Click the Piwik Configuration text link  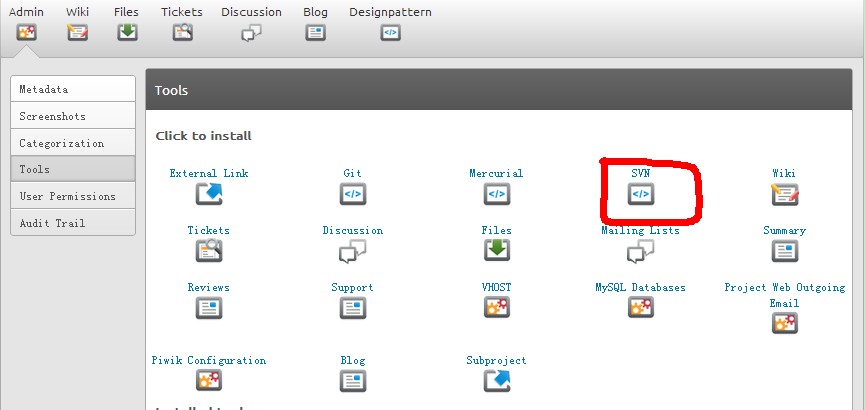coord(209,360)
